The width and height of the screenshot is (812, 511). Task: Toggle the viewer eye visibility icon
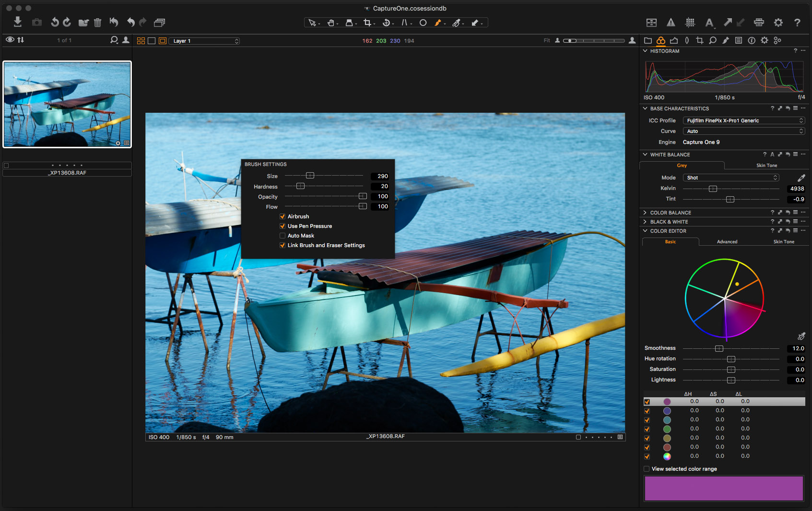pyautogui.click(x=10, y=40)
